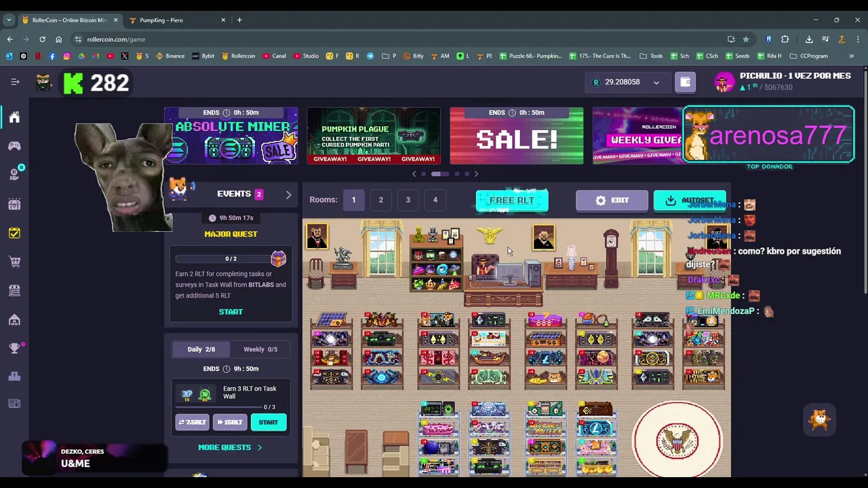Click the Kick K logo
This screenshot has width=868, height=488.
(73, 83)
